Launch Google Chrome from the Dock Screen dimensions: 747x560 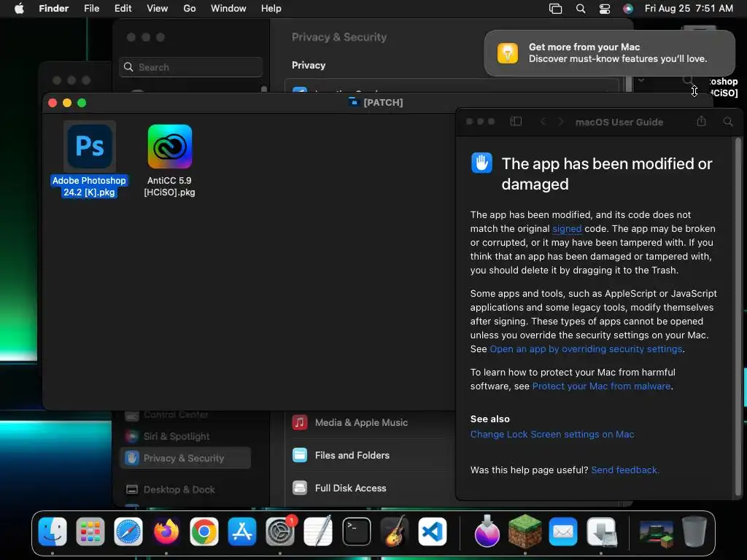[x=204, y=532]
